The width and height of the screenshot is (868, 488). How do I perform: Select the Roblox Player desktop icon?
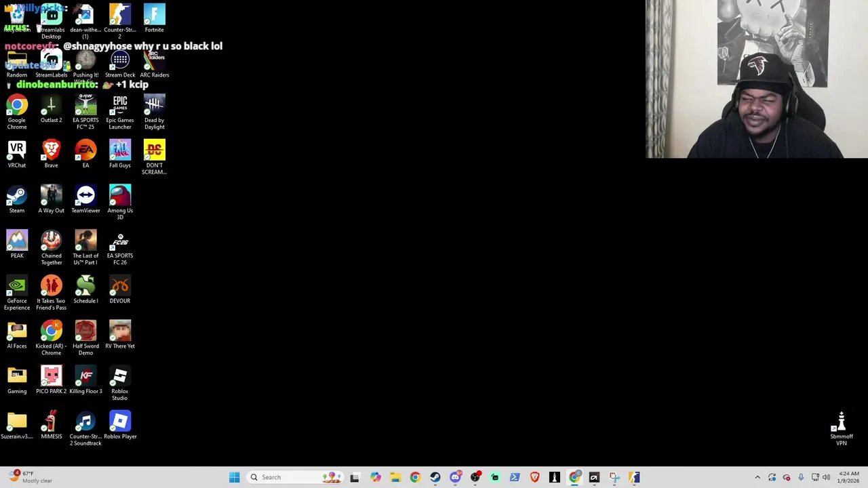[x=120, y=426]
